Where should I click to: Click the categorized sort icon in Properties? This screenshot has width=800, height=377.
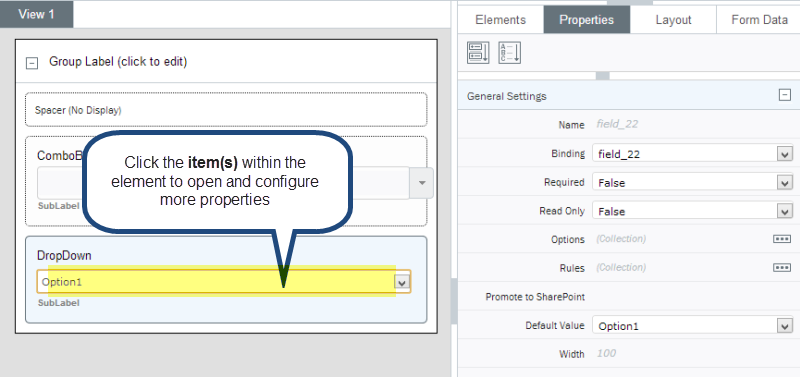point(478,53)
